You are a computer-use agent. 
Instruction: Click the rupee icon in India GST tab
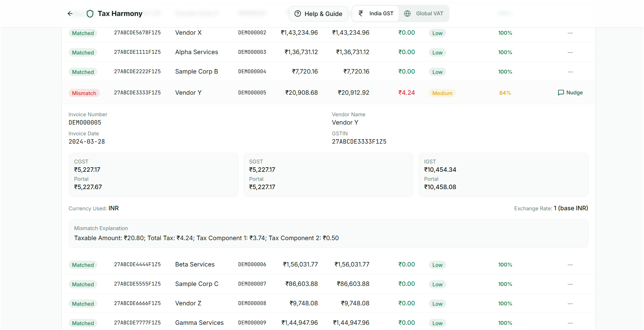(x=361, y=14)
